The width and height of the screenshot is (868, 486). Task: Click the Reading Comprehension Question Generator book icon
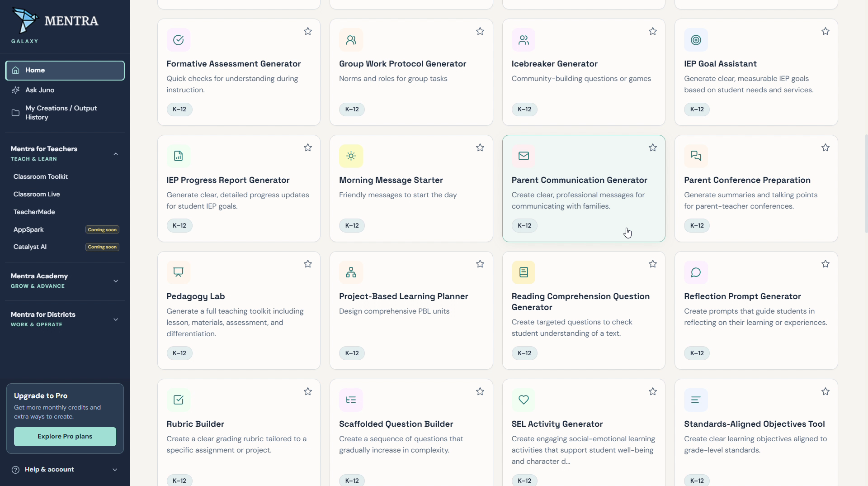click(524, 272)
